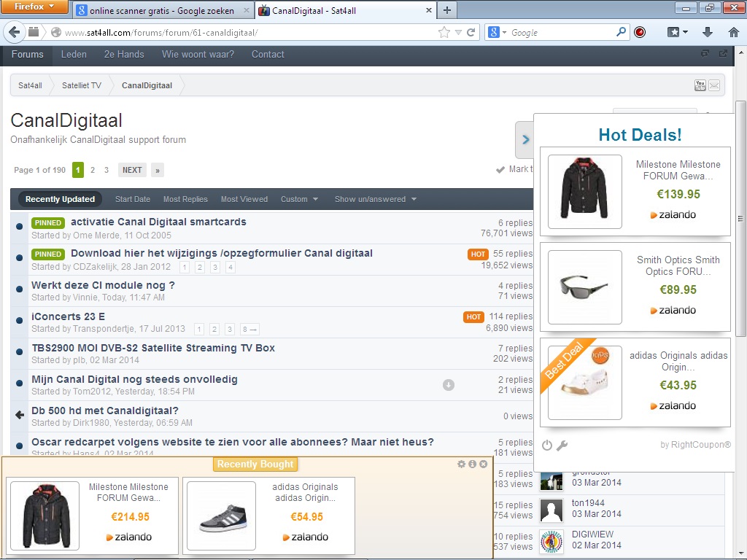
Task: Expand the Custom sort dropdown
Action: point(299,199)
